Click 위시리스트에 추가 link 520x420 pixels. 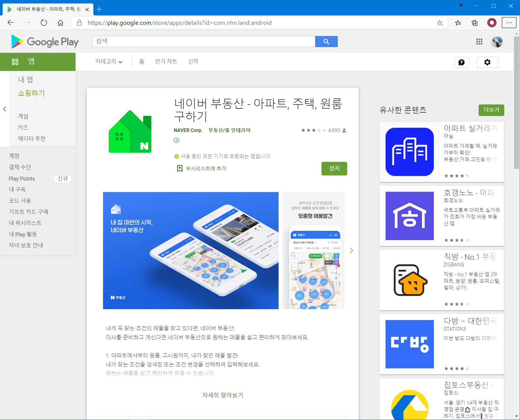pos(206,168)
